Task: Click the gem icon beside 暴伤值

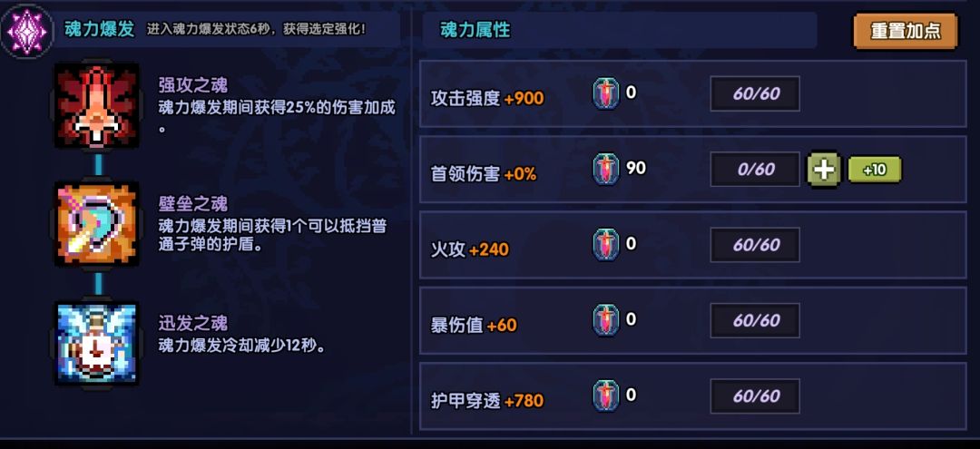Action: [606, 320]
